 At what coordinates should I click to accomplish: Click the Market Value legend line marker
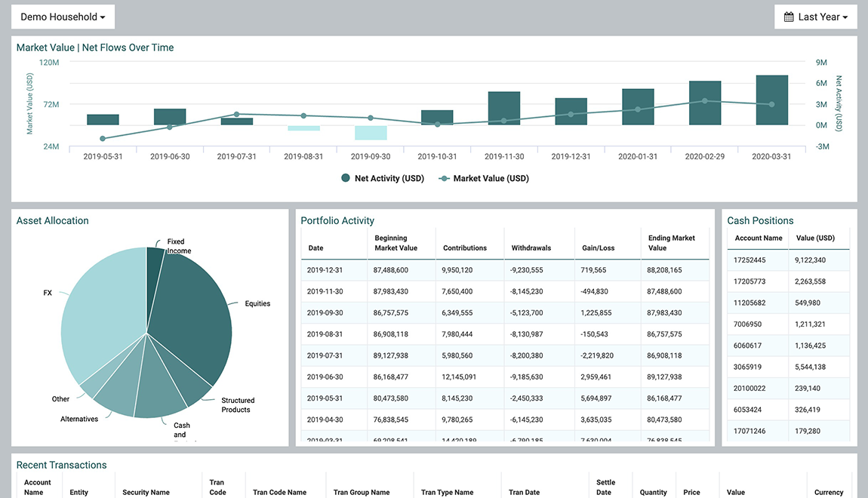[x=444, y=179]
